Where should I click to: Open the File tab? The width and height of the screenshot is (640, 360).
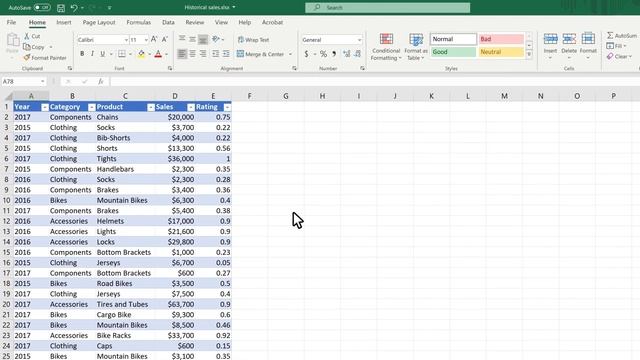click(11, 22)
